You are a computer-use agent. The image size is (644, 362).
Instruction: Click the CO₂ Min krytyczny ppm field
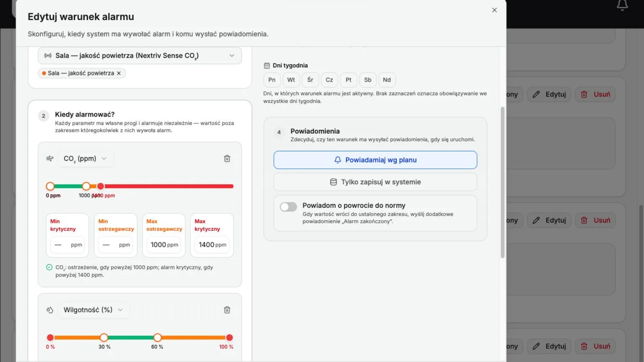[x=68, y=245]
